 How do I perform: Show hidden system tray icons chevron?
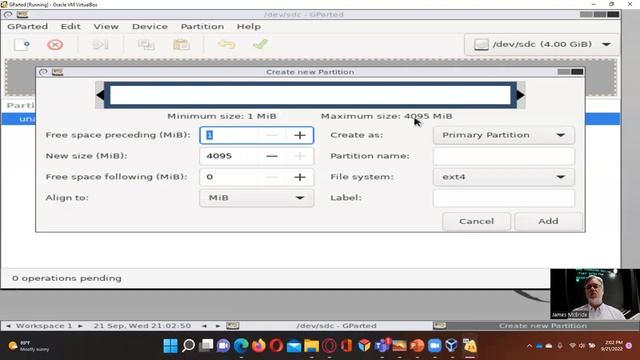tap(529, 346)
